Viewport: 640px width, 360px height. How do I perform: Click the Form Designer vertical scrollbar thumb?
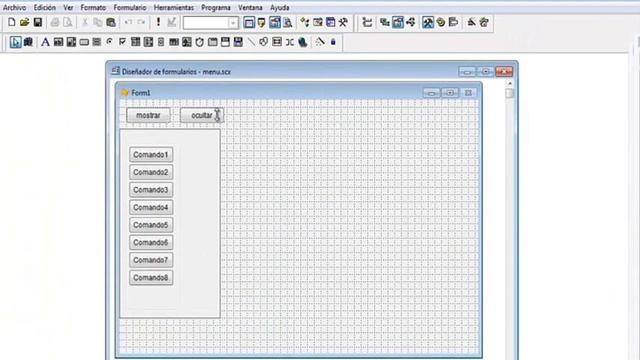(509, 93)
